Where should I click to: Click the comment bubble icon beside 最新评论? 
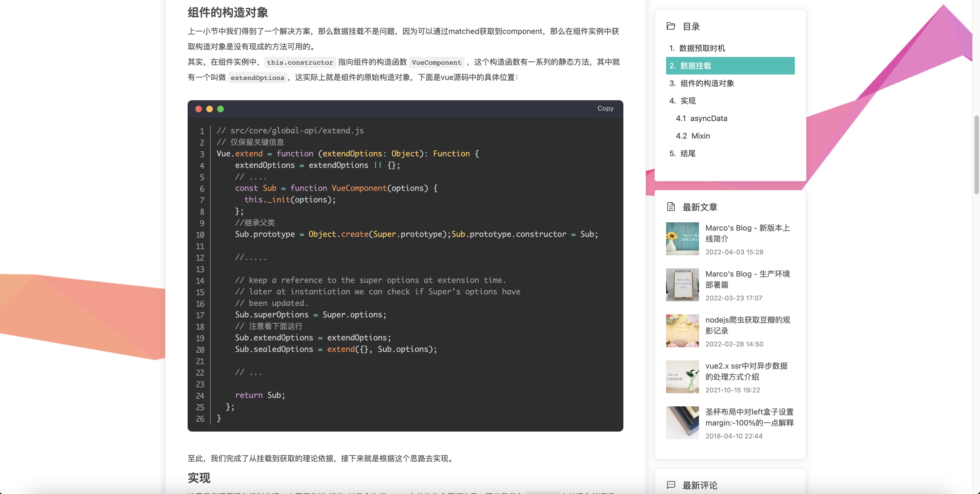click(x=671, y=485)
